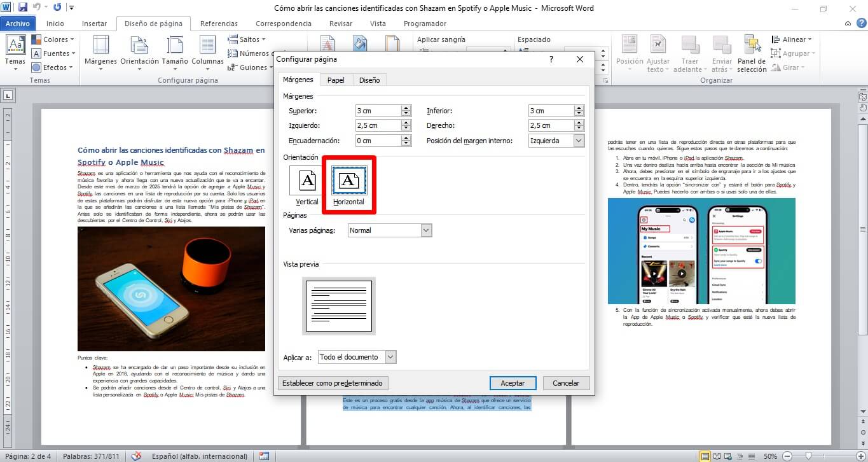The width and height of the screenshot is (868, 462).
Task: Minimize the ribbon with caret icon
Action: [847, 24]
